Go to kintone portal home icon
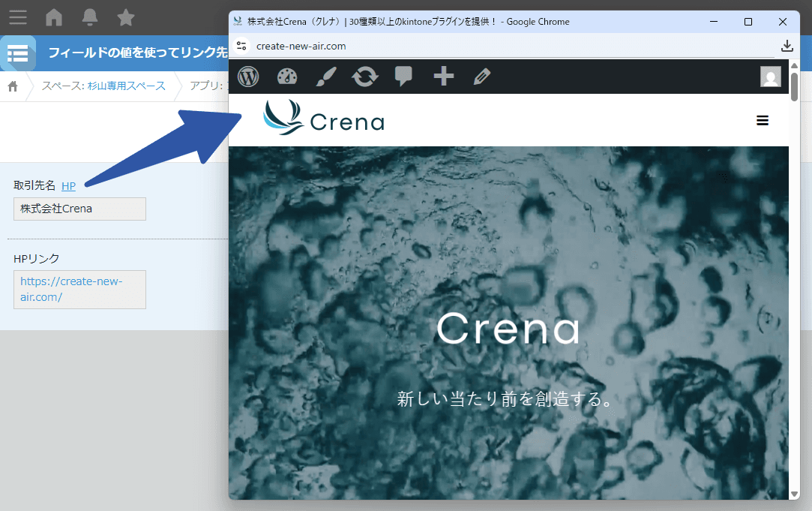The width and height of the screenshot is (812, 511). coord(54,17)
